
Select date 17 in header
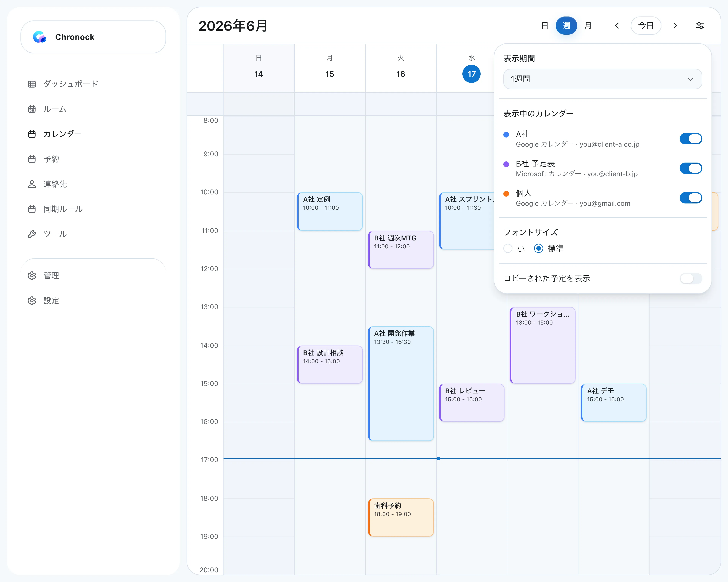coord(471,74)
